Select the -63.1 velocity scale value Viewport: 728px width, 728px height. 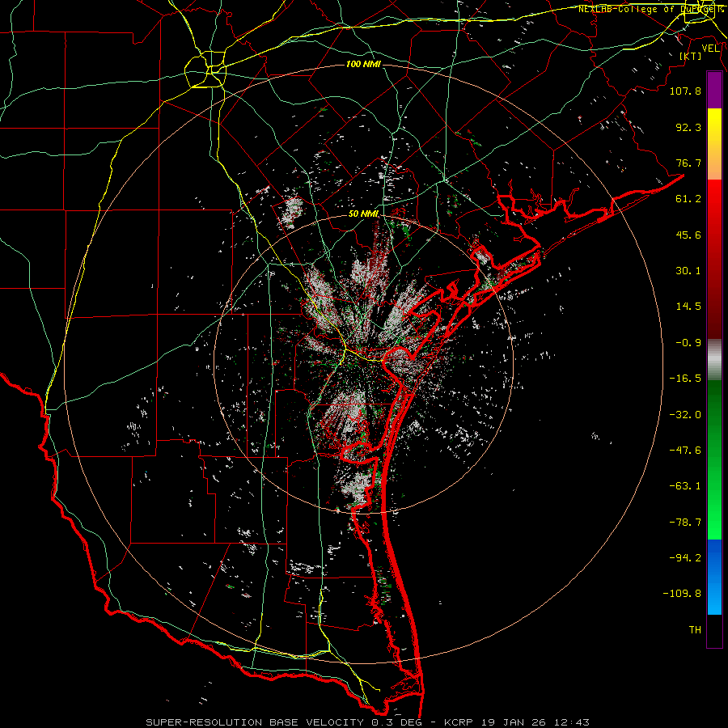685,486
